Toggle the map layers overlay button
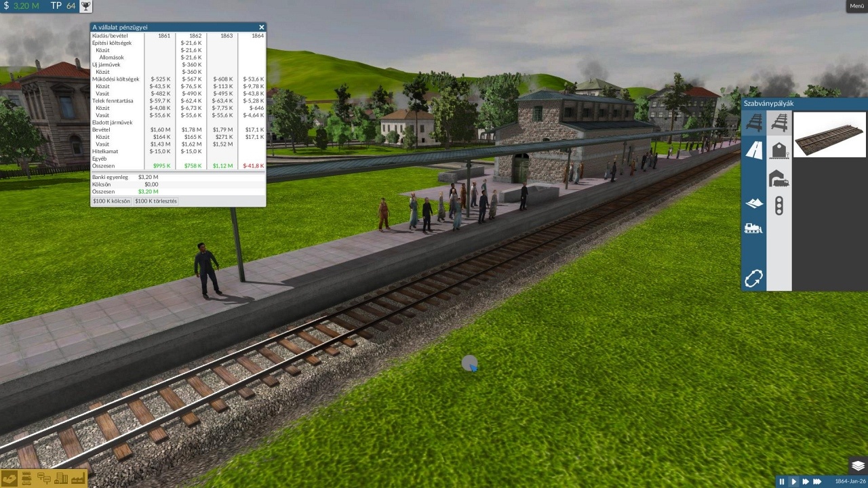The height and width of the screenshot is (488, 868). (x=857, y=466)
